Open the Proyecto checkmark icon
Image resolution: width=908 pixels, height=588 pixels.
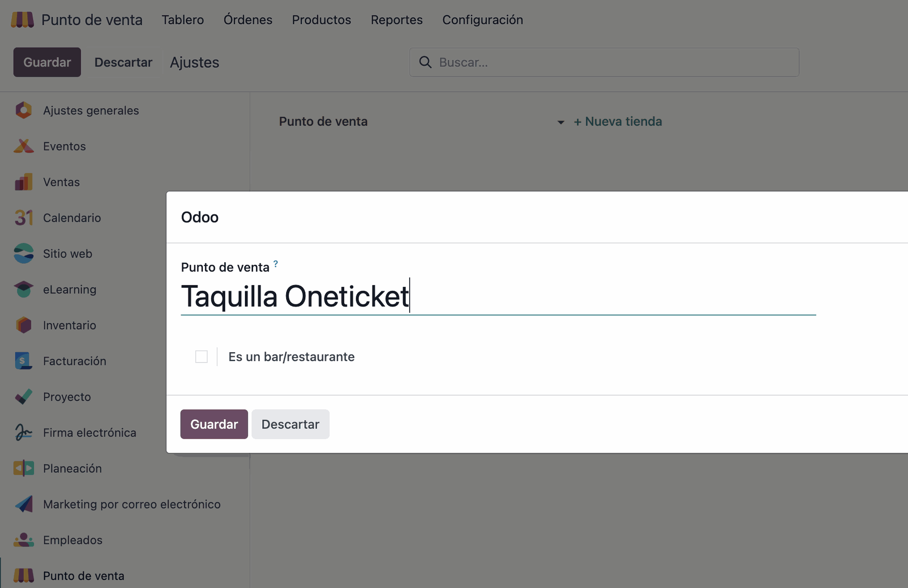23,397
